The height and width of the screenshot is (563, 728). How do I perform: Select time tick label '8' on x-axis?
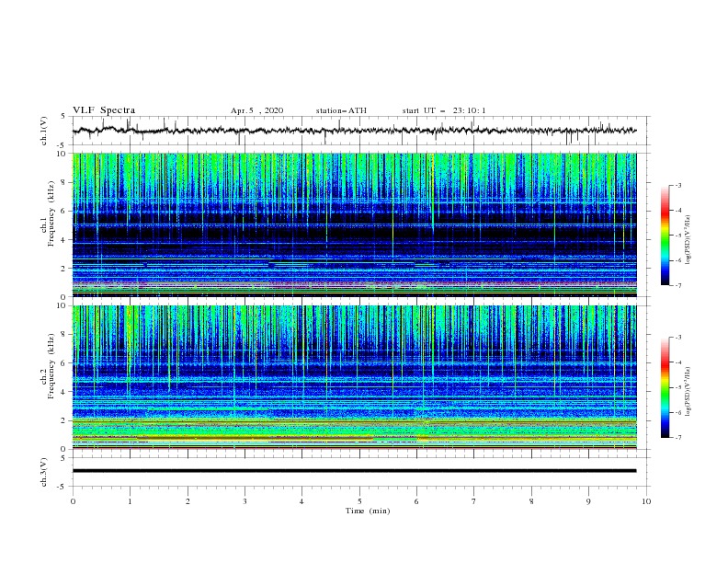531,501
